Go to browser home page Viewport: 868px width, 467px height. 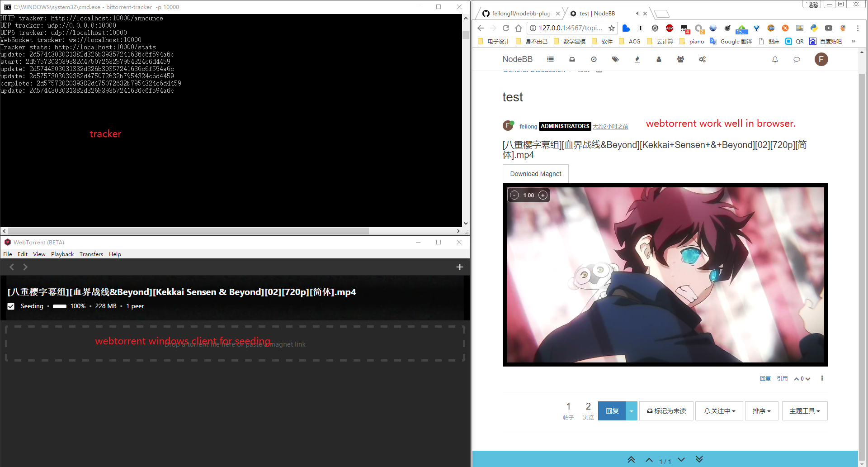point(519,28)
